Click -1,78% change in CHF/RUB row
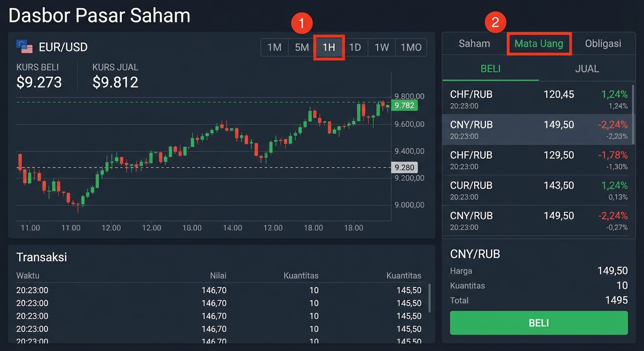The height and width of the screenshot is (351, 644). click(613, 155)
